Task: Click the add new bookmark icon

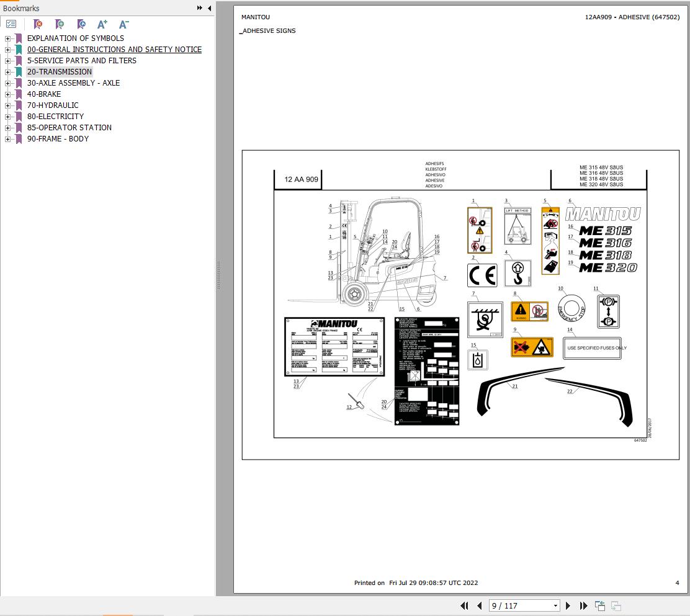Action: coord(60,24)
